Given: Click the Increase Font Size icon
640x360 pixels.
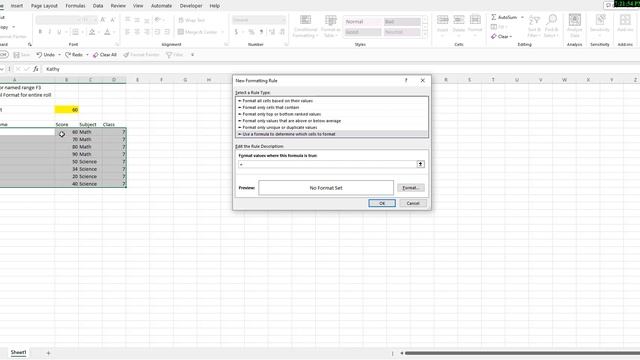Looking at the screenshot, I should (x=103, y=20).
